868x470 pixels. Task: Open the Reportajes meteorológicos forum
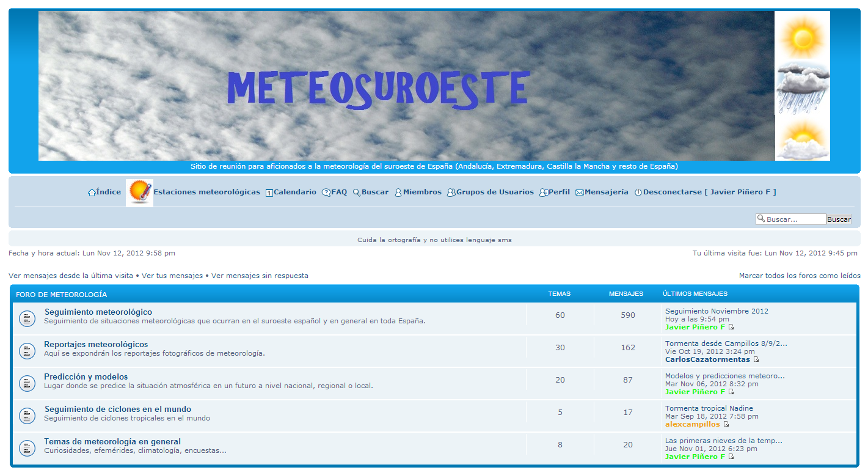click(x=96, y=344)
